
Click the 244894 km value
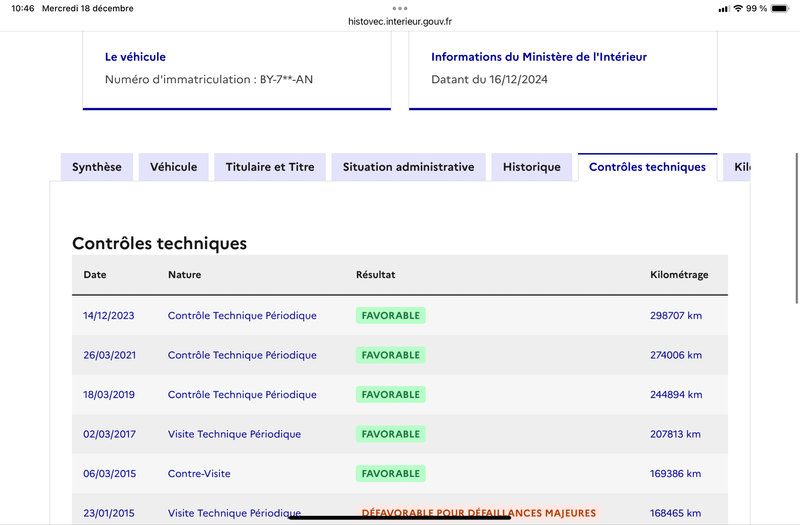[x=676, y=394]
